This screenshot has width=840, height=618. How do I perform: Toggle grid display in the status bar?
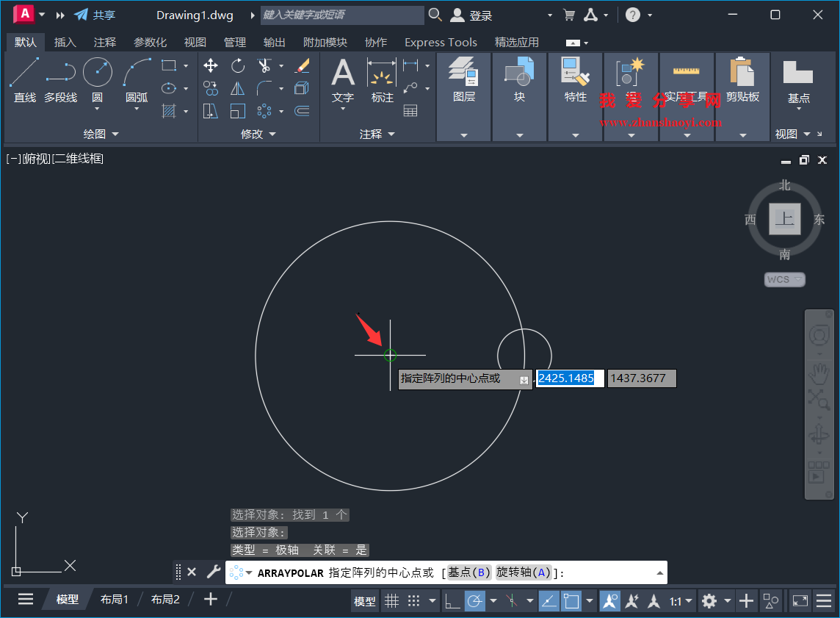[x=392, y=600]
